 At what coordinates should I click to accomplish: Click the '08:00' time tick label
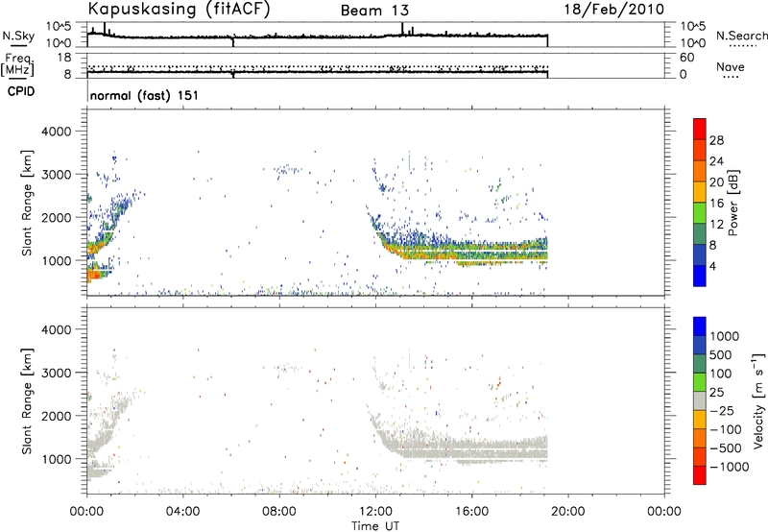click(x=279, y=512)
